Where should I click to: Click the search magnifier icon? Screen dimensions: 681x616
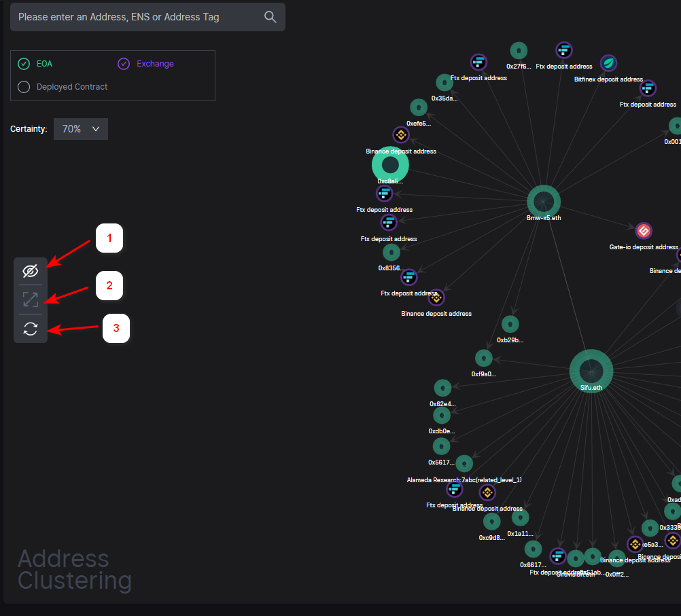click(270, 17)
